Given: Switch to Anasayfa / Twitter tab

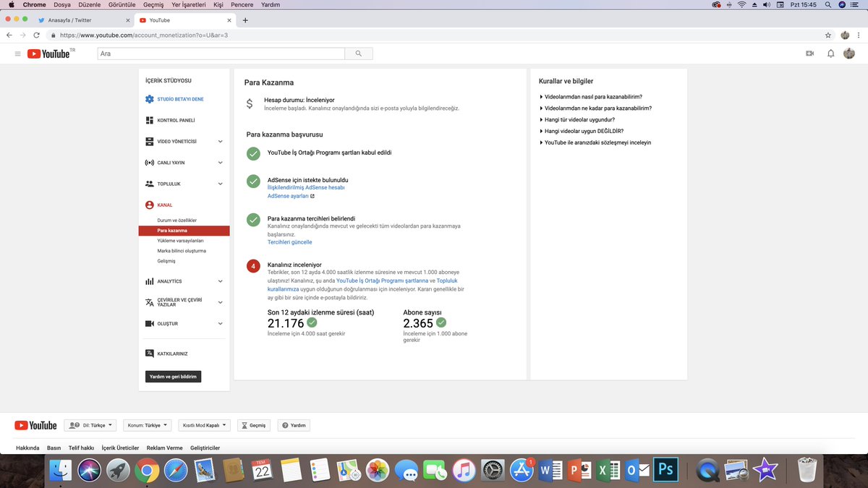Looking at the screenshot, I should [x=82, y=20].
